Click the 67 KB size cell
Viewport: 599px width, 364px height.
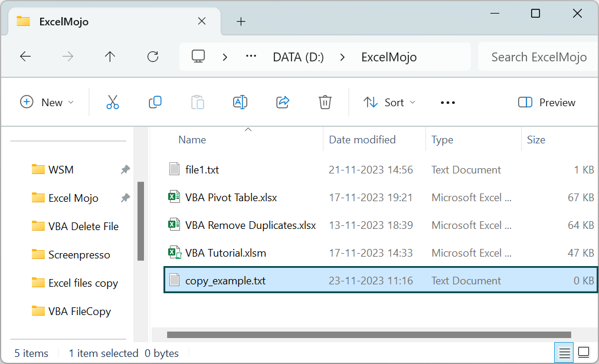(x=581, y=198)
